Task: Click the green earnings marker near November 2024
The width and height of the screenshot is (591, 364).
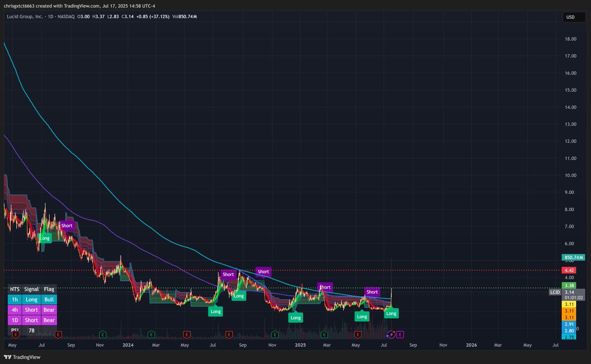Action: pyautogui.click(x=274, y=334)
